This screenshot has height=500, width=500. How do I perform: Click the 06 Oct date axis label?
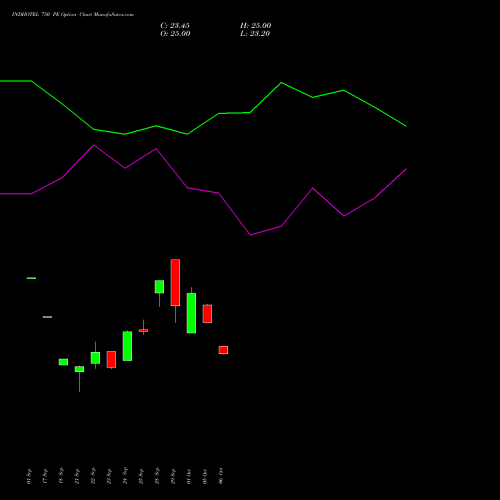coord(221,476)
